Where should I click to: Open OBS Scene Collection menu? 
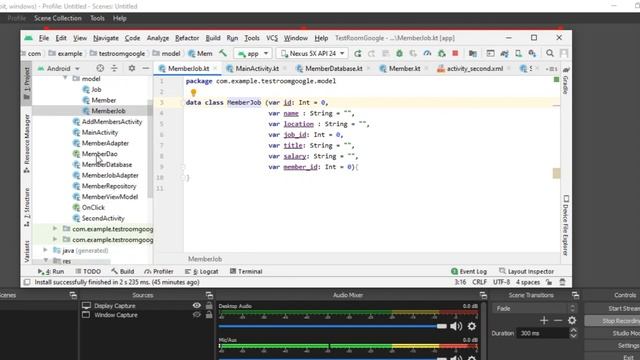(x=58, y=18)
